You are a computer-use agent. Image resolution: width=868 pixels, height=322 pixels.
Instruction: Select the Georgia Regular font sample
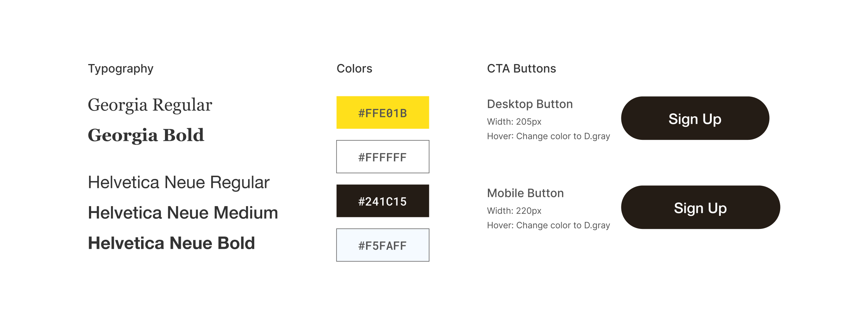click(150, 105)
